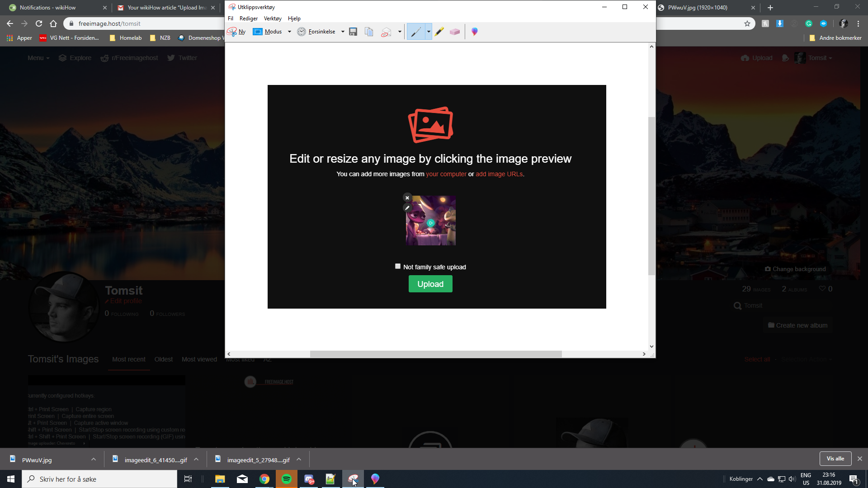This screenshot has width=868, height=488.
Task: Click the save snip floppy icon
Action: (353, 32)
